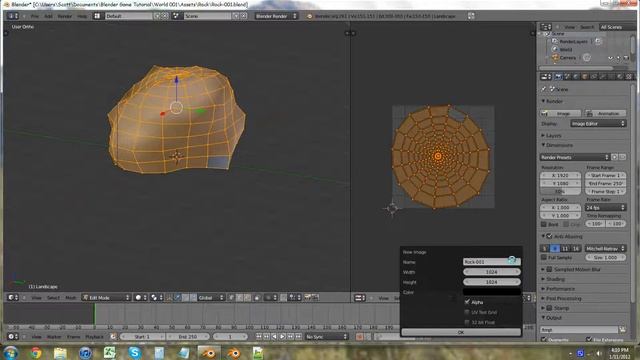Click the output path folder browse icon
The height and width of the screenshot is (360, 640).
coord(622,329)
